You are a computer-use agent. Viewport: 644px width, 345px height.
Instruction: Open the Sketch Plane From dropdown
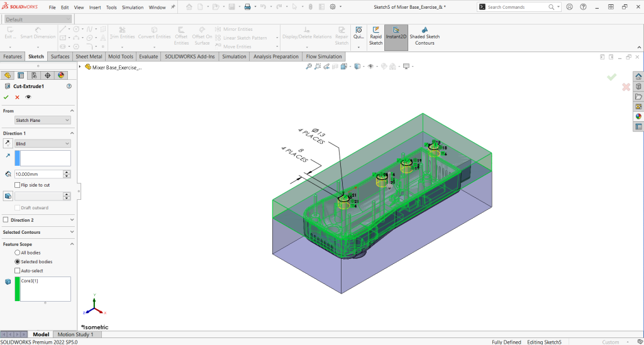[42, 120]
